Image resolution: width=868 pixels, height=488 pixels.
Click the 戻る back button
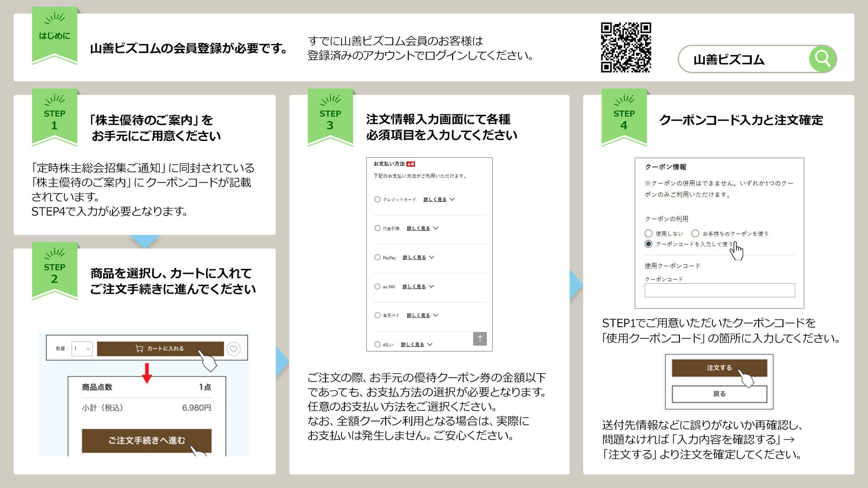720,394
